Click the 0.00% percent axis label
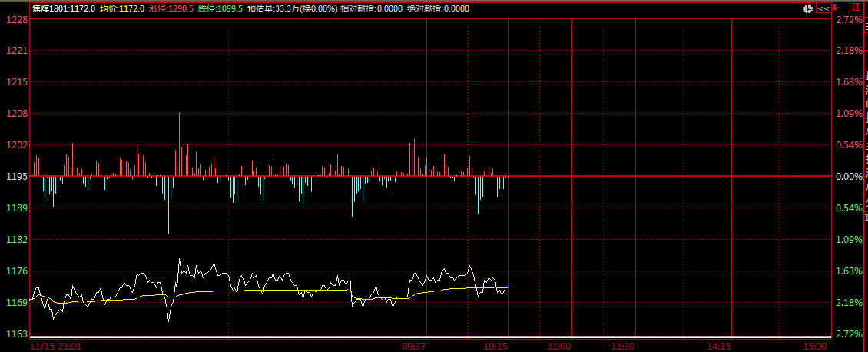This screenshot has width=868, height=352. [x=849, y=177]
